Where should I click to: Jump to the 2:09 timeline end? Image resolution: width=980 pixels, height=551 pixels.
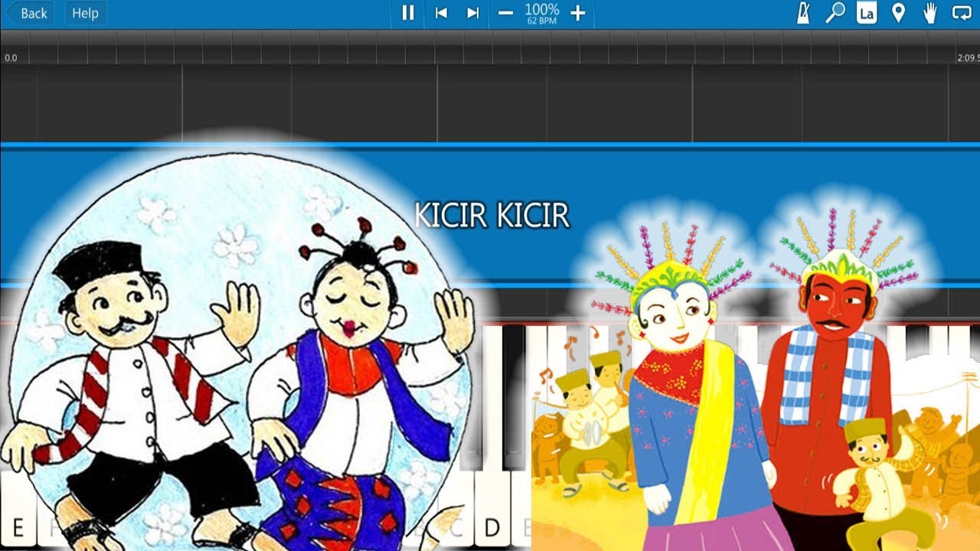tap(968, 58)
